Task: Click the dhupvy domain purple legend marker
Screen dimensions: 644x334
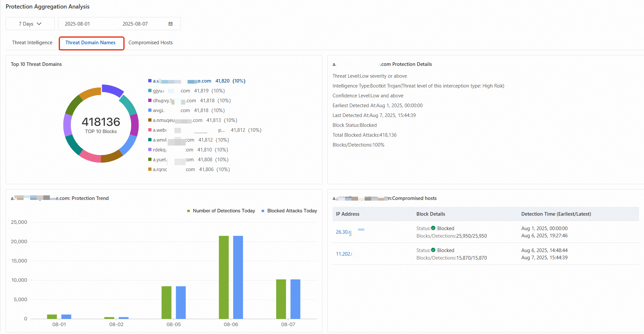Action: coord(150,101)
